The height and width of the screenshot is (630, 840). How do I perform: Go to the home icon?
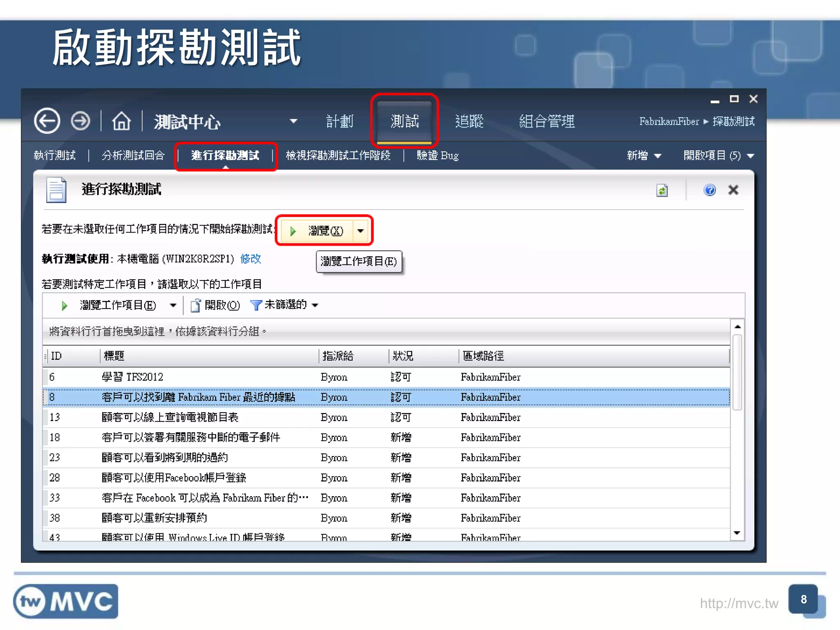121,121
